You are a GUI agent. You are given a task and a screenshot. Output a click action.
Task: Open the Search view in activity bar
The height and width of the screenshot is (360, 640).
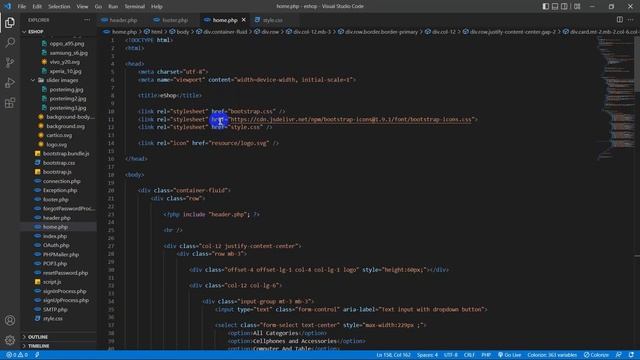[x=10, y=42]
